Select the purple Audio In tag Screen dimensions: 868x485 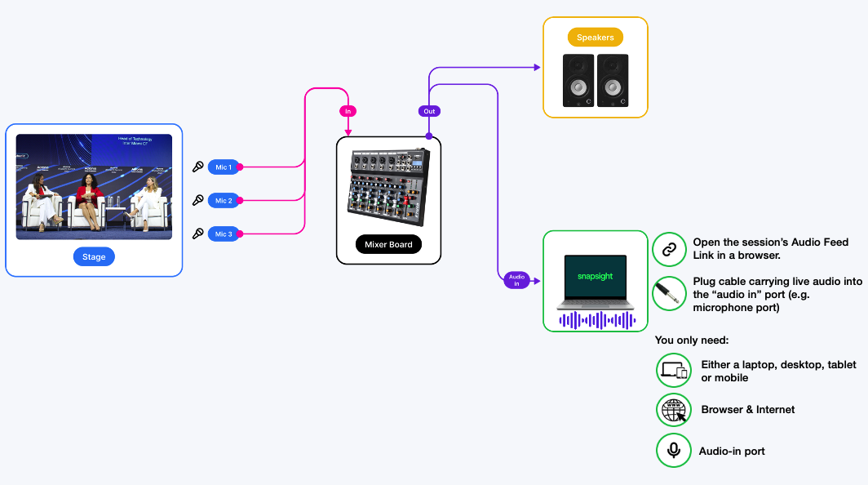(x=516, y=280)
